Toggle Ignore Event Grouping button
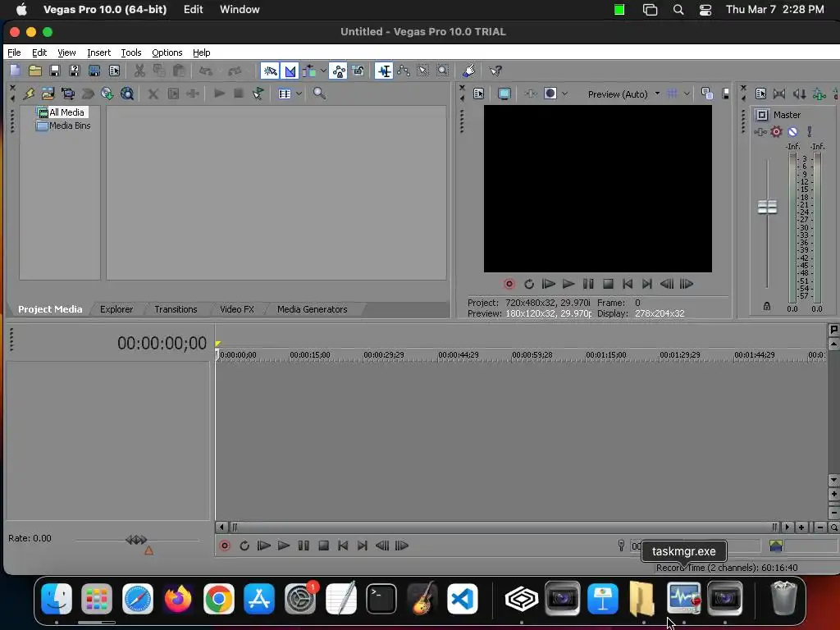The height and width of the screenshot is (630, 840). pos(358,71)
